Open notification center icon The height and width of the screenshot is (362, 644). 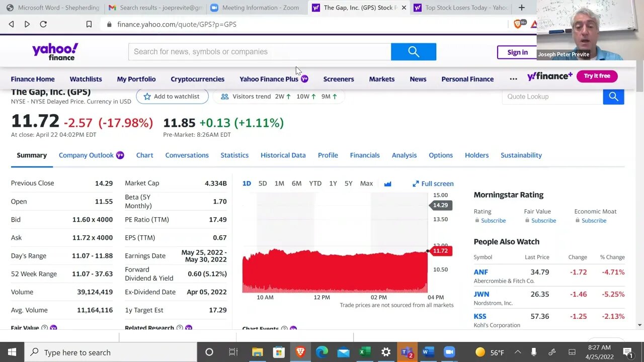[x=627, y=352]
